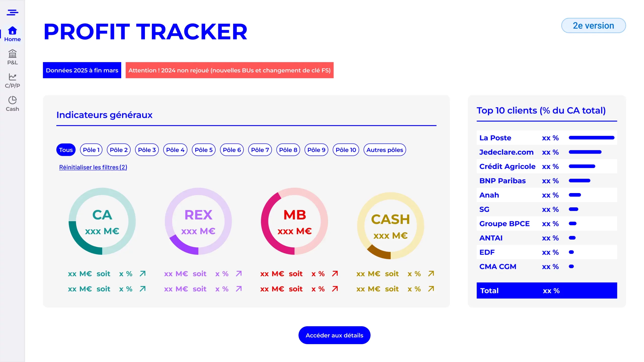Image resolution: width=644 pixels, height=362 pixels.
Task: Click the La Poste percentage bar
Action: point(591,138)
